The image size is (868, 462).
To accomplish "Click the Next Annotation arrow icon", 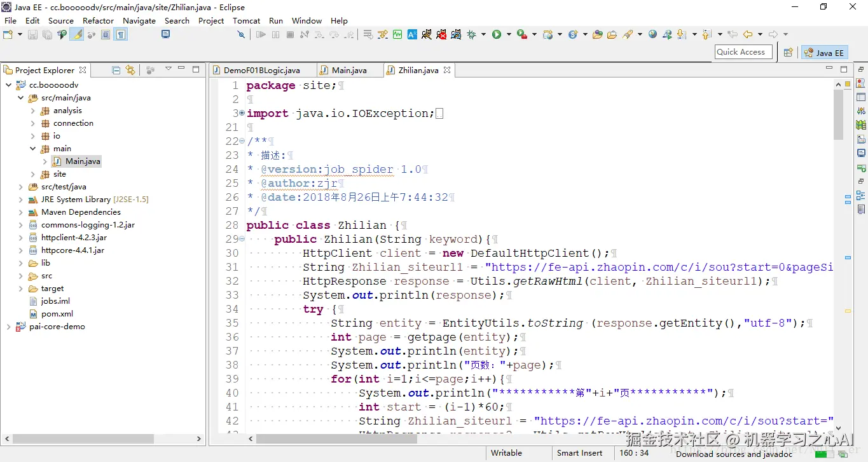I will click(x=681, y=34).
